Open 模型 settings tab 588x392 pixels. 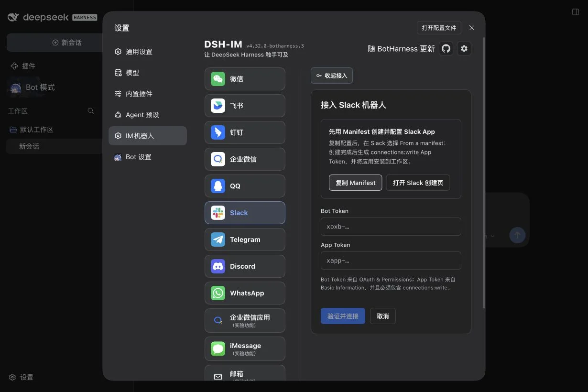point(148,73)
